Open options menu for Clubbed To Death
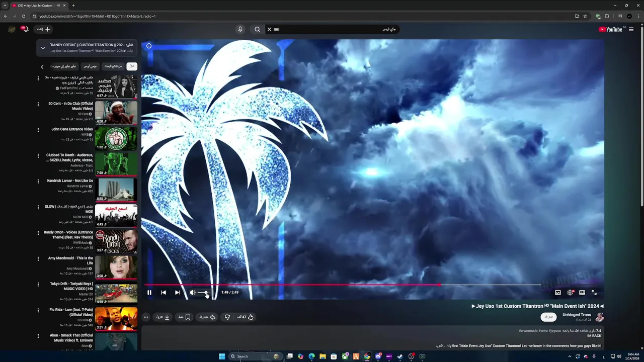The image size is (644, 362). 38,156
